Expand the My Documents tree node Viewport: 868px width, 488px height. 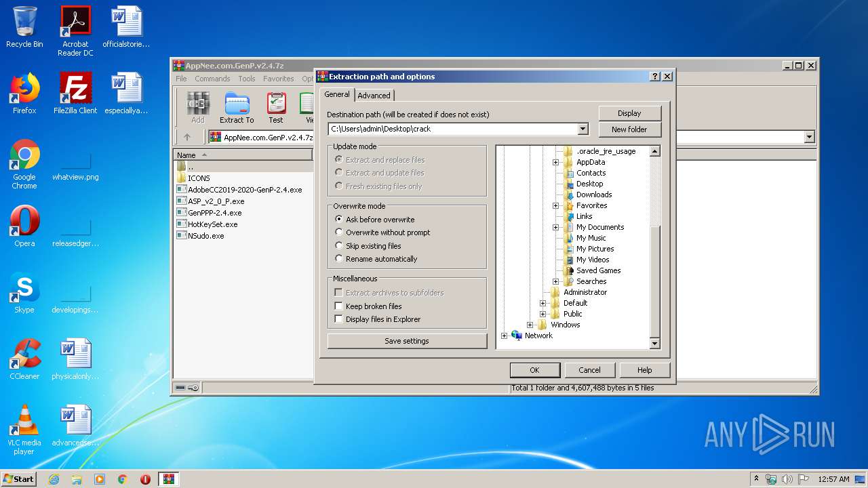pyautogui.click(x=555, y=227)
